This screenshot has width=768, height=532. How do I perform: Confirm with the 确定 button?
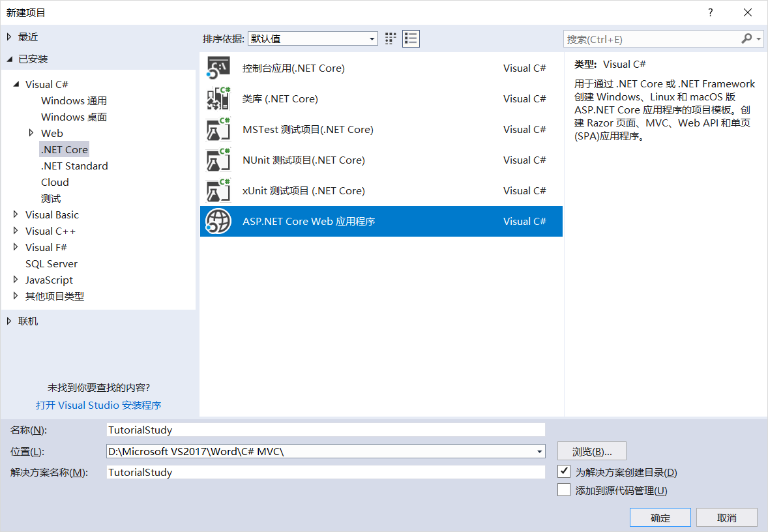660,517
